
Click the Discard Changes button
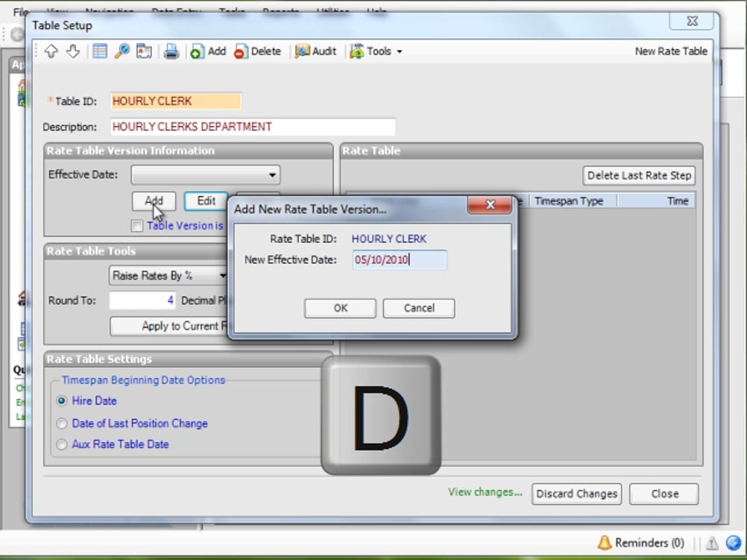(x=577, y=494)
